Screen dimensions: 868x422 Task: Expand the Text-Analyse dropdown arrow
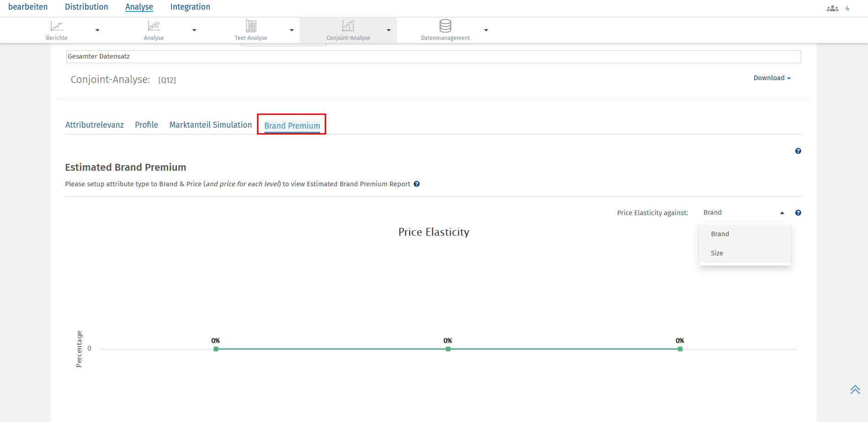click(292, 30)
